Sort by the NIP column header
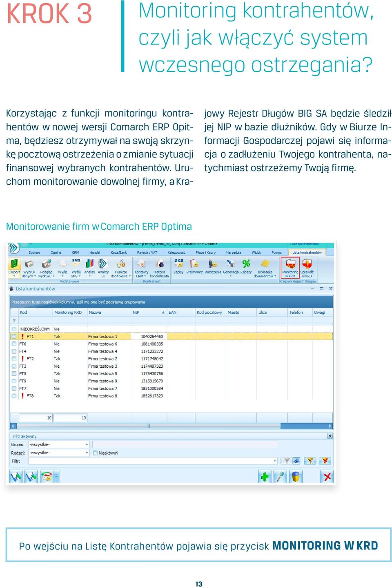 tap(149, 312)
